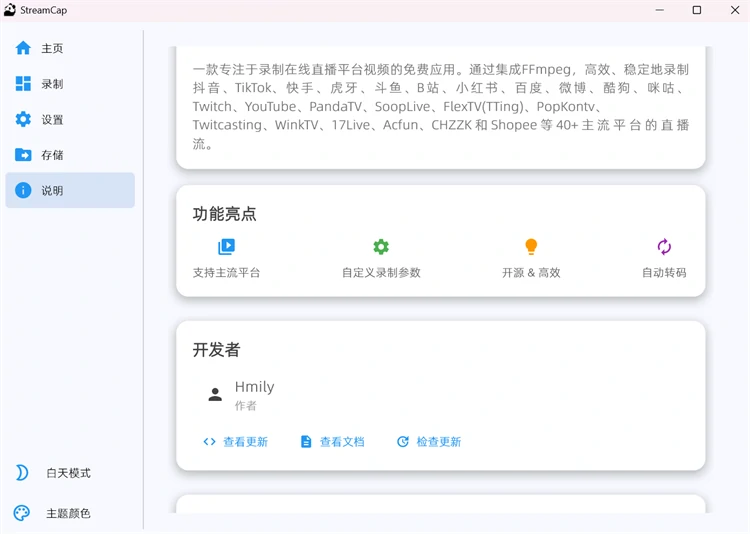Click the document icon beside 查看文档
Viewport: 750px width, 534px height.
pos(306,442)
